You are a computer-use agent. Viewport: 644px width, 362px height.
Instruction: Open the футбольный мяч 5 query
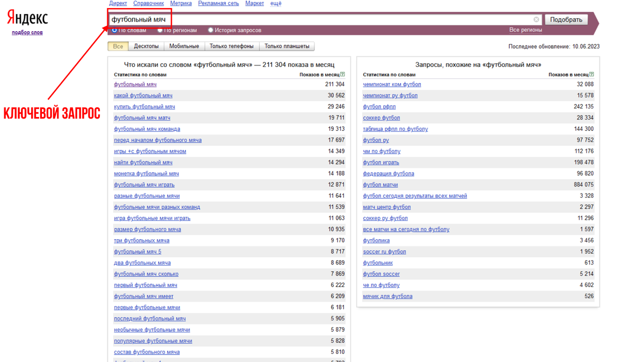137,252
